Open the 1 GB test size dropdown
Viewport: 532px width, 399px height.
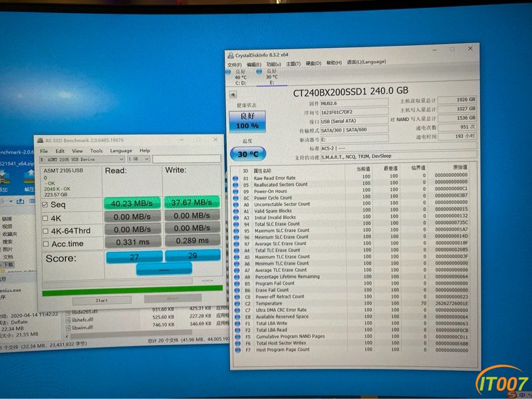138,159
